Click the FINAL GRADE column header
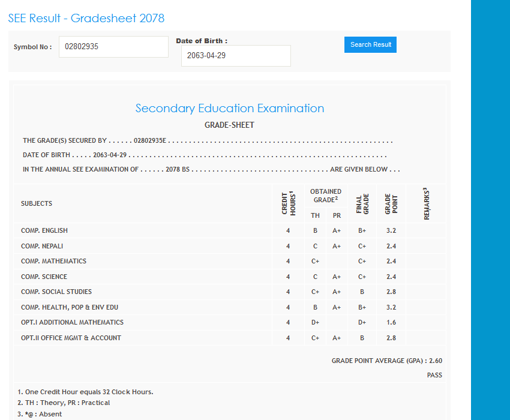 [x=362, y=203]
